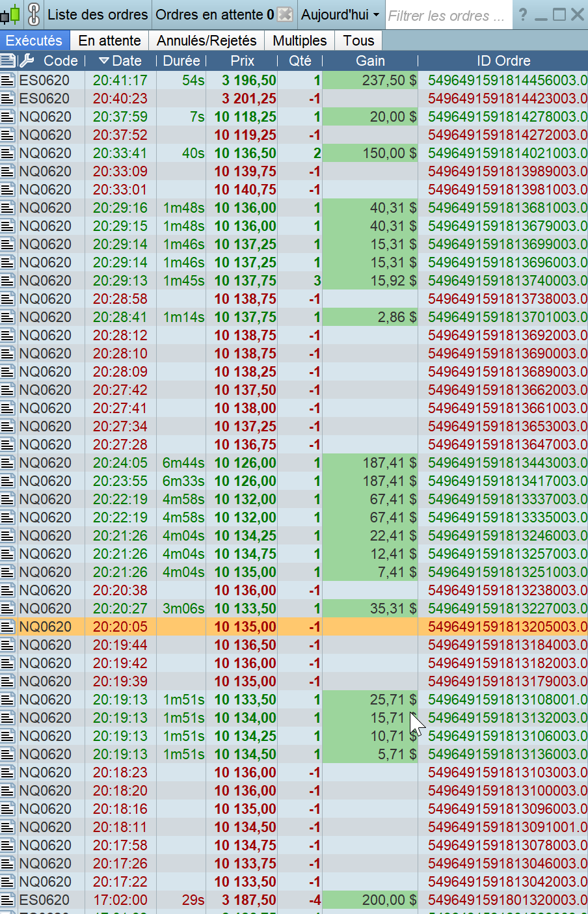Open details icon for order ending 14021003.0
Screen dimensions: 588x914
click(8, 154)
